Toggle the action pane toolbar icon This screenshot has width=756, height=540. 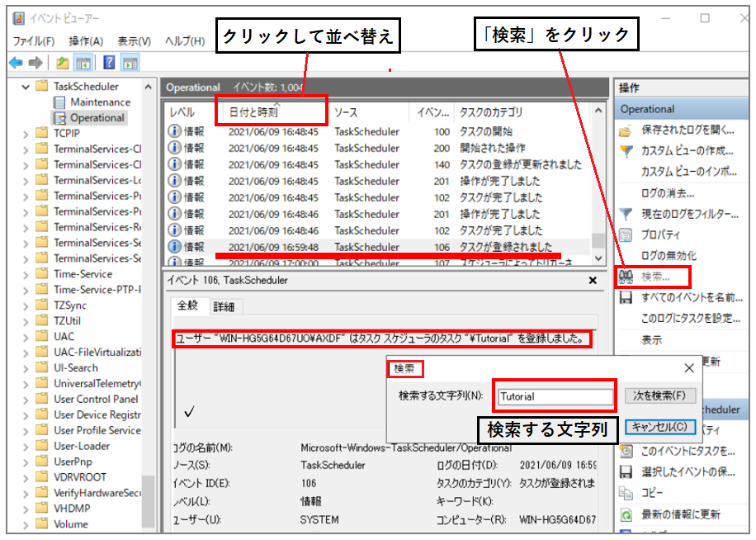coord(130,63)
